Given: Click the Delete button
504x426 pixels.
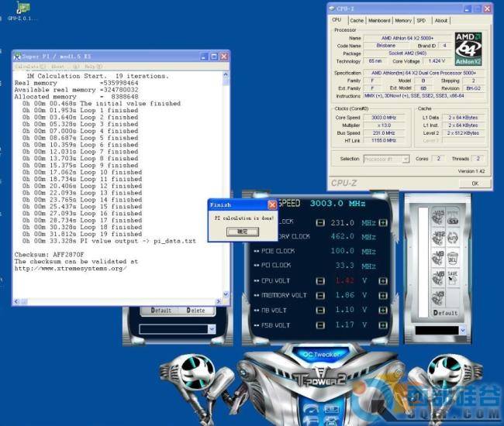Looking at the screenshot, I should coord(195,311).
